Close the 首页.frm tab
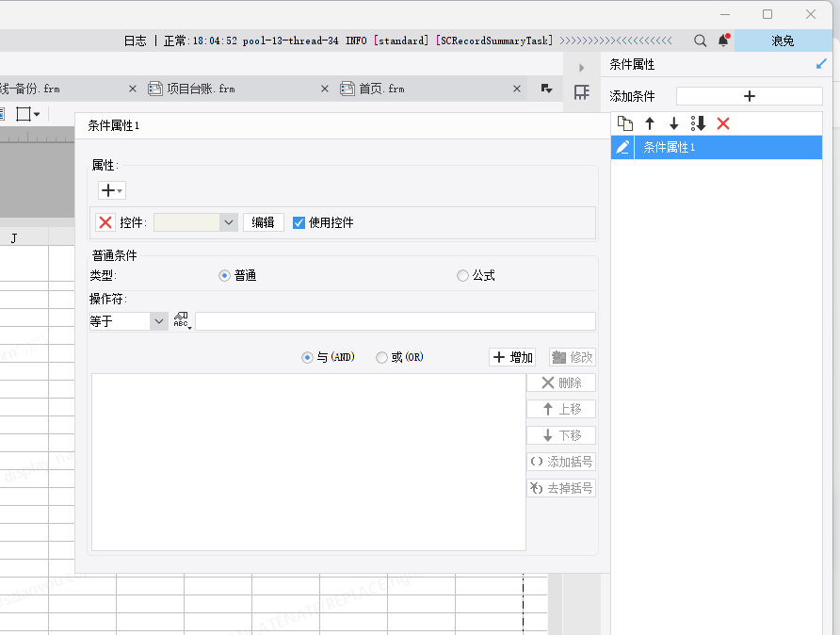 (x=516, y=89)
